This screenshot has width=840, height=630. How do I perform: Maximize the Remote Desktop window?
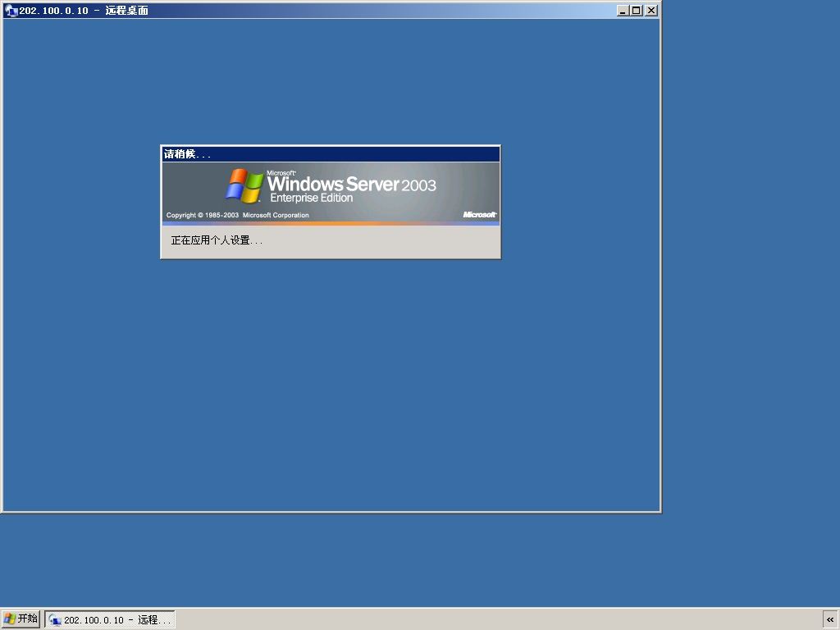click(x=637, y=10)
